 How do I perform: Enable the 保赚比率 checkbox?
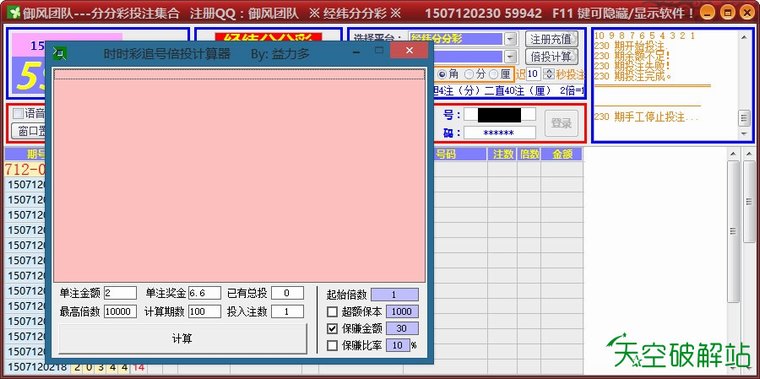click(x=332, y=346)
